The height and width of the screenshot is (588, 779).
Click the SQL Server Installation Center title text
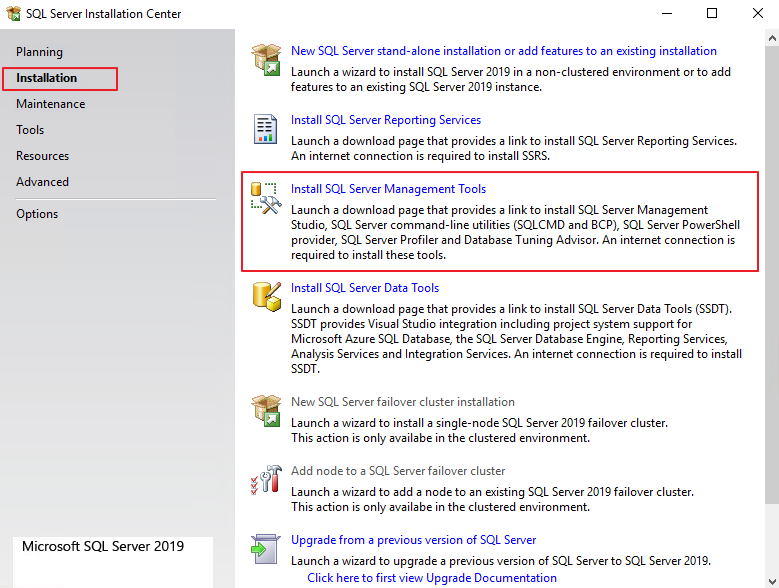coord(103,14)
